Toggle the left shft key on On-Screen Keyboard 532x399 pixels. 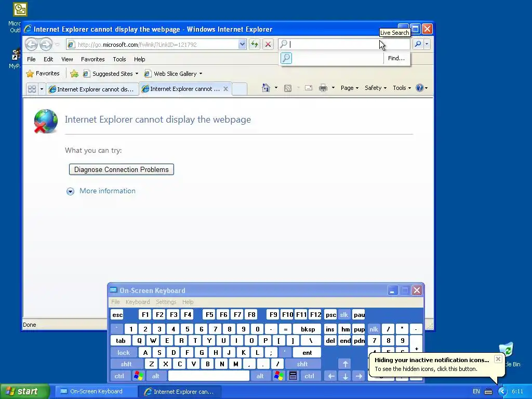pyautogui.click(x=126, y=364)
